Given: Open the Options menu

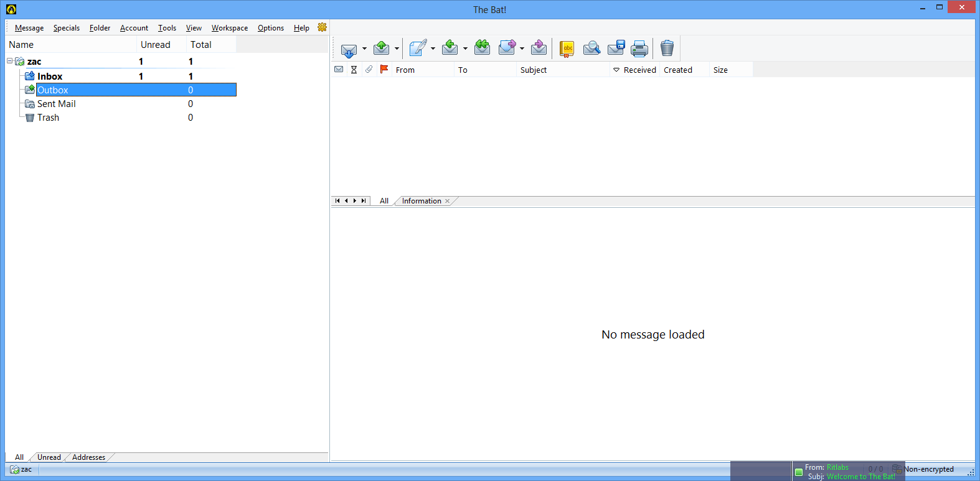Looking at the screenshot, I should click(271, 28).
